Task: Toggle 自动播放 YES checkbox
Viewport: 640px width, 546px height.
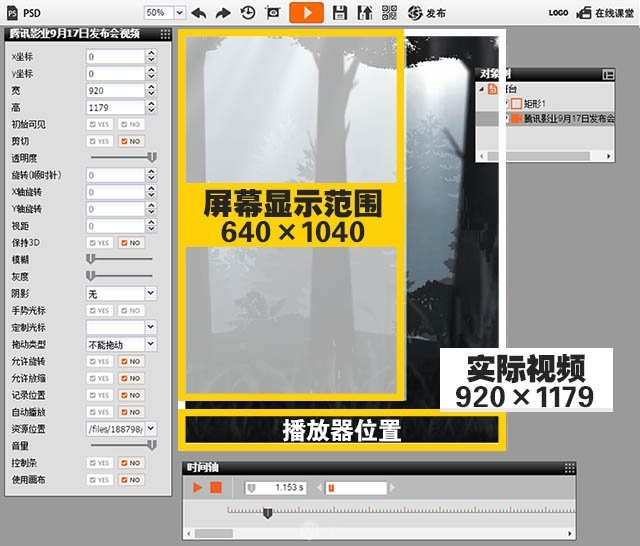Action: click(x=98, y=412)
